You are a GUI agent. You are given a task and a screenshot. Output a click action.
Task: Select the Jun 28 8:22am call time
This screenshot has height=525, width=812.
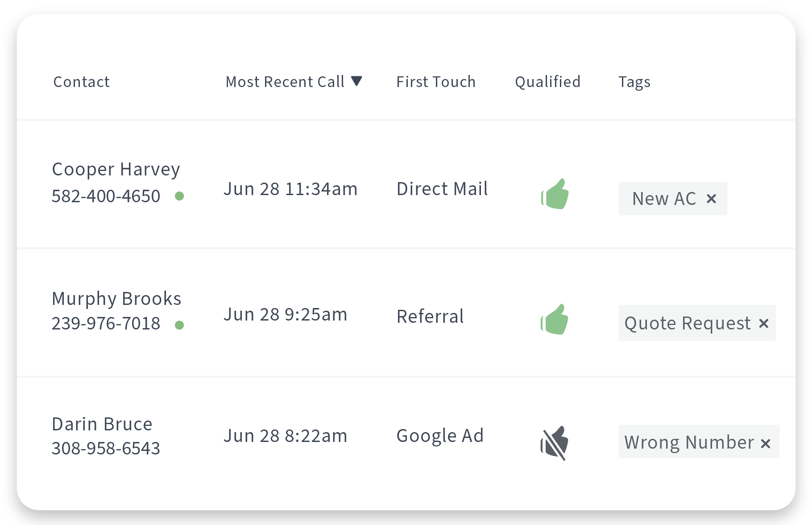285,436
